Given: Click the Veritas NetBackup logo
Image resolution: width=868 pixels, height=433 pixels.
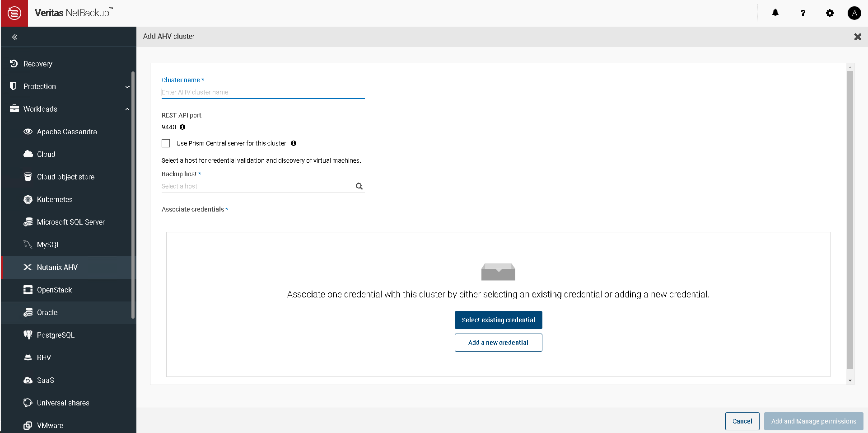Looking at the screenshot, I should click(x=14, y=13).
